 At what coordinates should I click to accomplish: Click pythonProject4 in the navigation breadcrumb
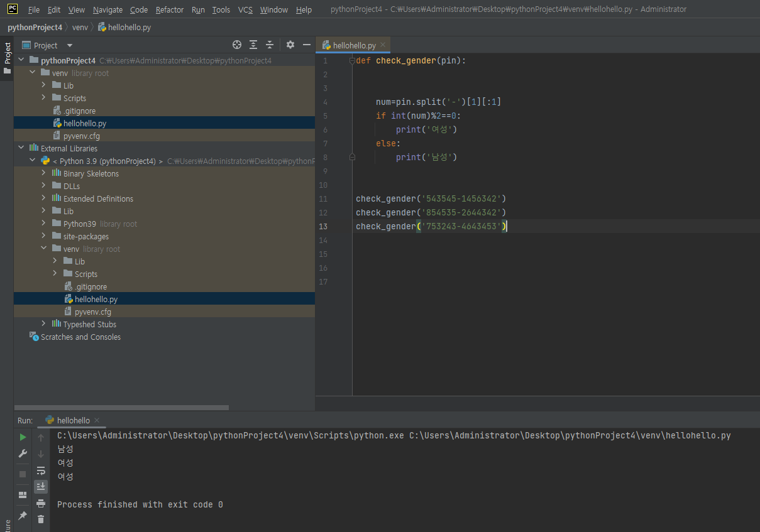[35, 28]
